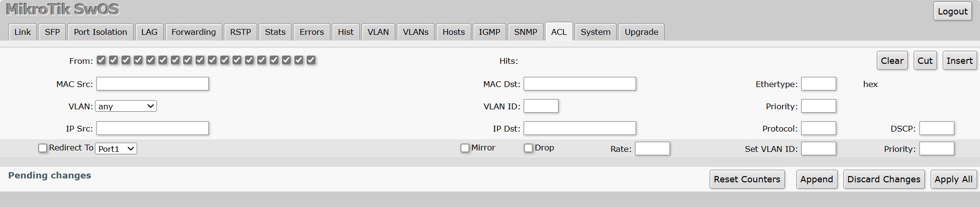Uncheck the first From port checkbox
The image size is (980, 207).
101,60
